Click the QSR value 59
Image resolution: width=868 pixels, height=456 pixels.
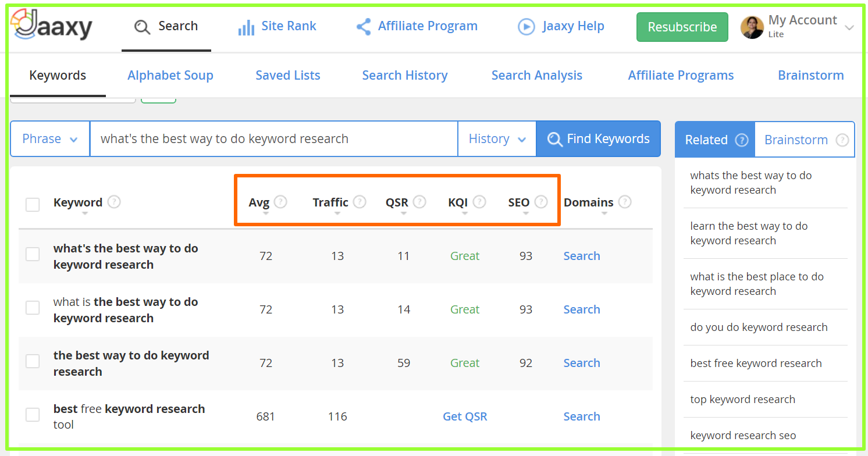(x=404, y=363)
